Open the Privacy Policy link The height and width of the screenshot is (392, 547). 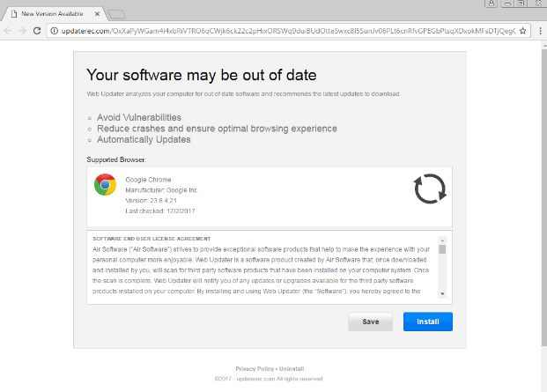[x=255, y=368]
